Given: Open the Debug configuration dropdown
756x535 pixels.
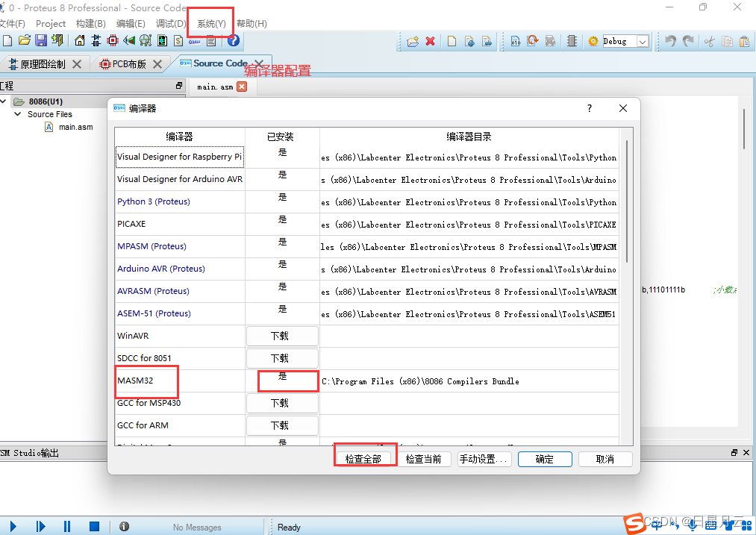Looking at the screenshot, I should coord(643,42).
